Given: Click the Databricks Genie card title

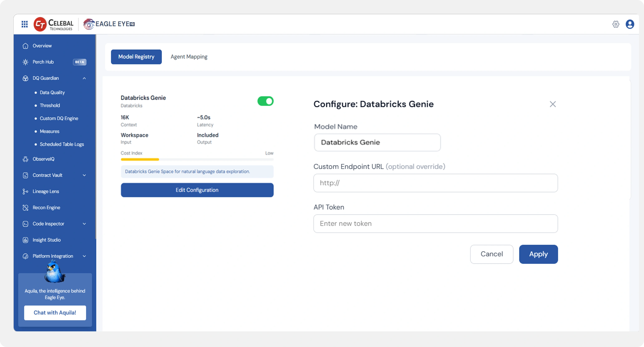Looking at the screenshot, I should 143,98.
